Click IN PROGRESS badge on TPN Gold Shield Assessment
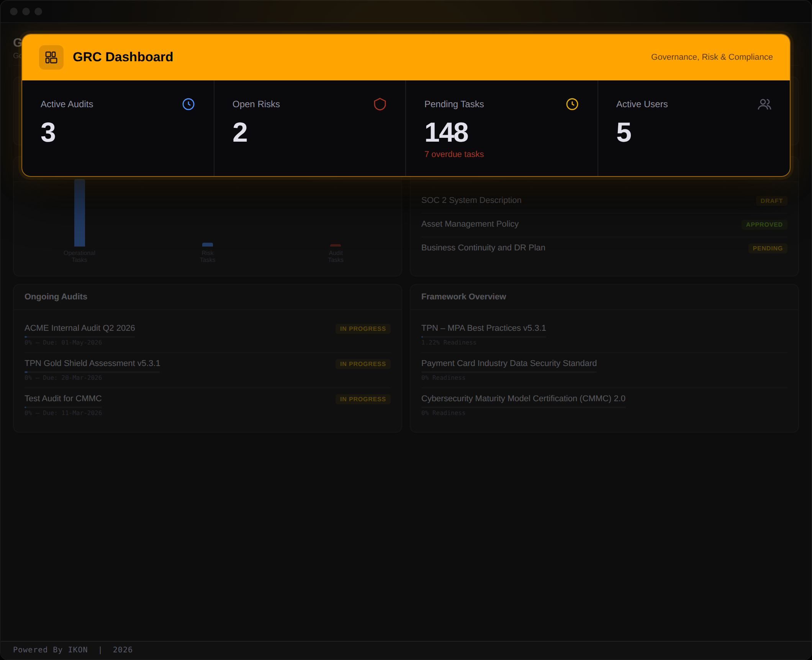Viewport: 812px width, 660px height. 363,364
